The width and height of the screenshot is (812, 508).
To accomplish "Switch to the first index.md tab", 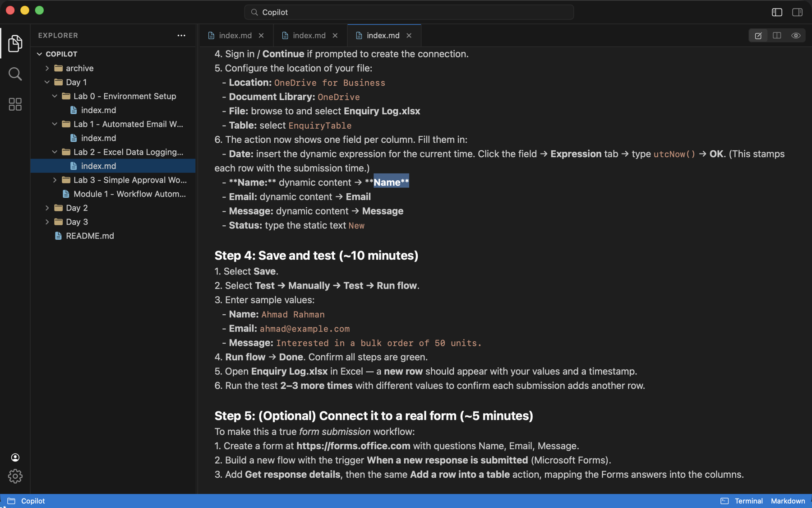I will [x=236, y=35].
